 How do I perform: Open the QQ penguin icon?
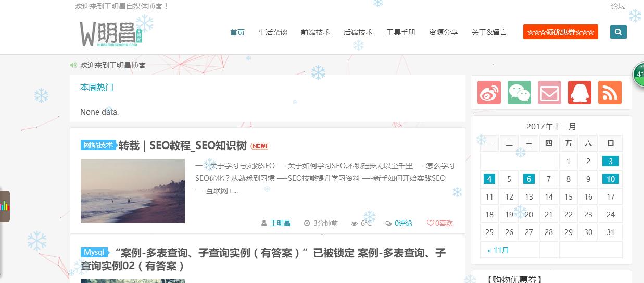click(579, 93)
